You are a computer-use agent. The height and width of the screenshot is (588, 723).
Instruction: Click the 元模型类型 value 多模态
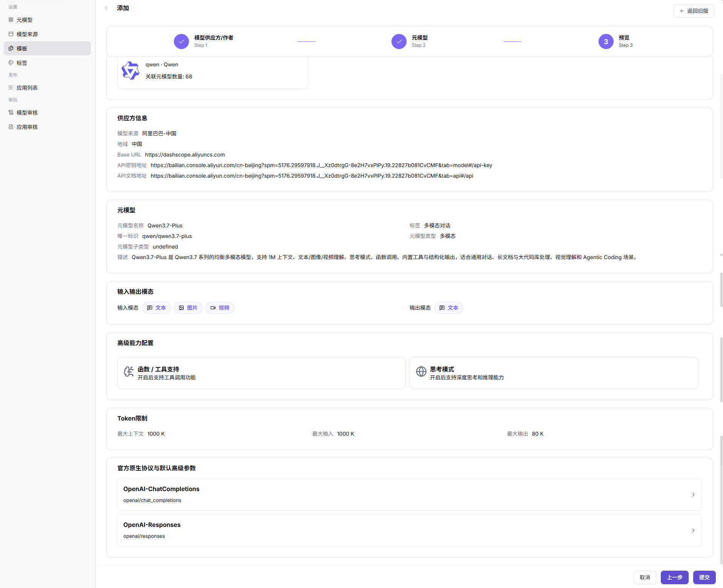(x=448, y=236)
